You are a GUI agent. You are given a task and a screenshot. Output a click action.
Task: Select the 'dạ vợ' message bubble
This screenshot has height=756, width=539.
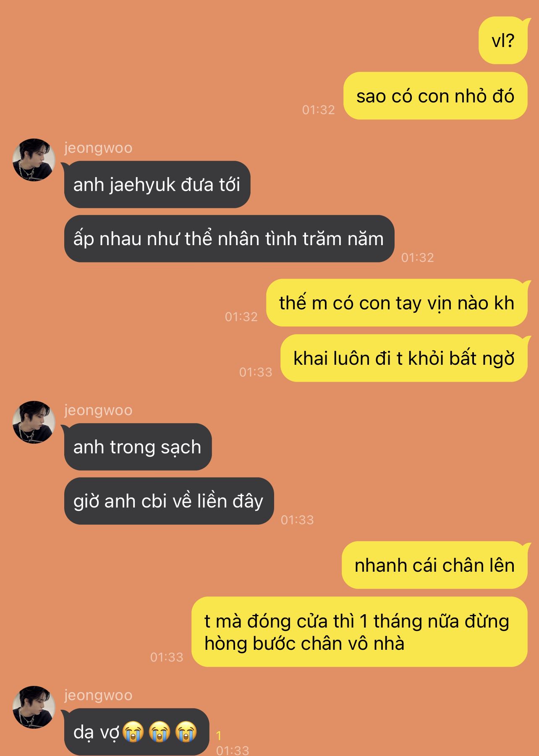click(x=136, y=732)
